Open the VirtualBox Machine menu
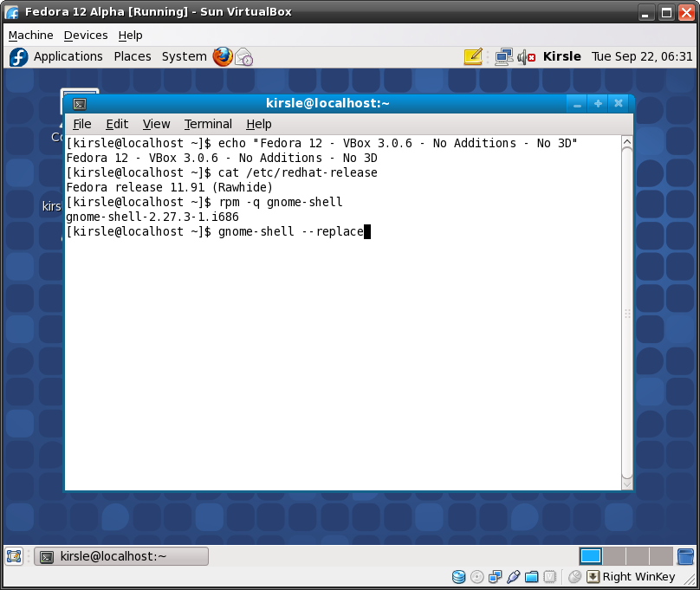 pyautogui.click(x=31, y=35)
